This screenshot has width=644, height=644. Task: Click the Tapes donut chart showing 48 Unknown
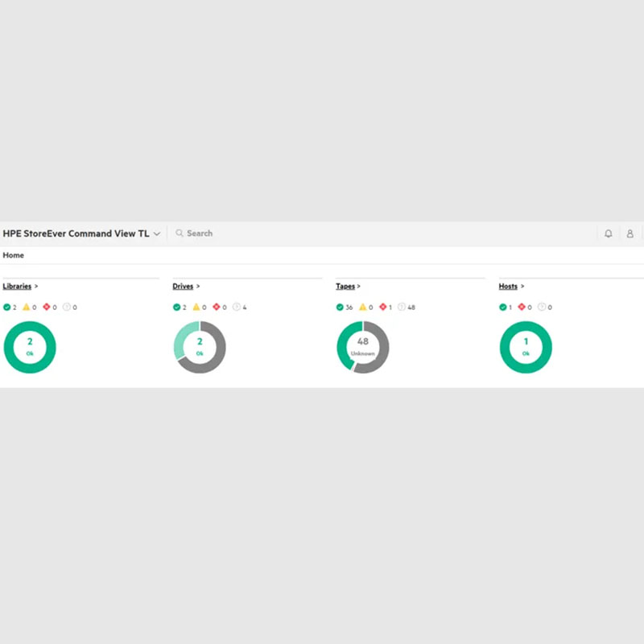pyautogui.click(x=362, y=347)
